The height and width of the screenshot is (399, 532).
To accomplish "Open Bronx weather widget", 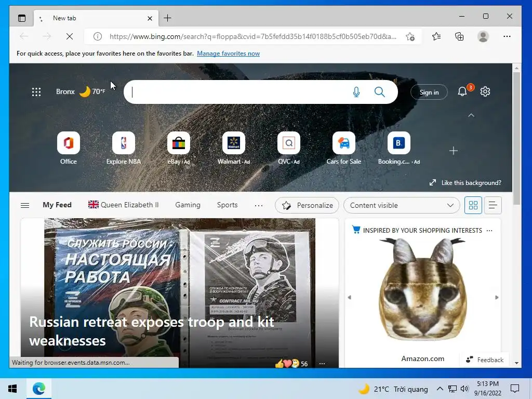I will [x=81, y=91].
